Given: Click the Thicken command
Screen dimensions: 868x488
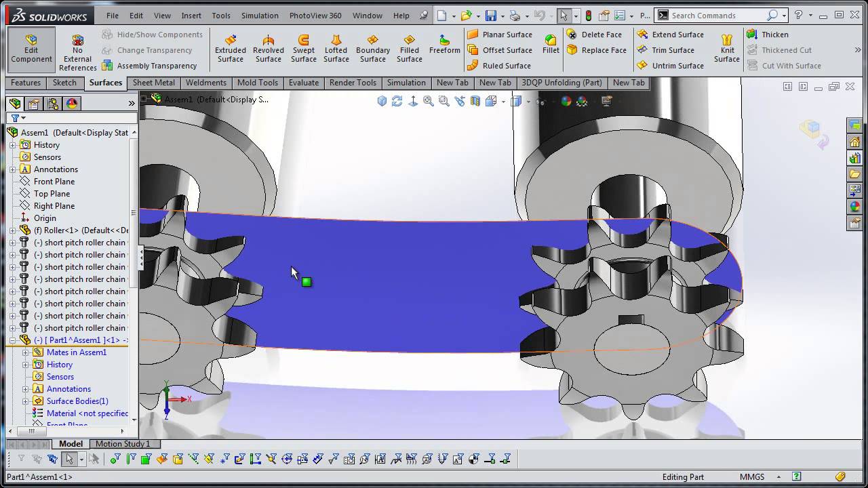Looking at the screenshot, I should tap(768, 35).
